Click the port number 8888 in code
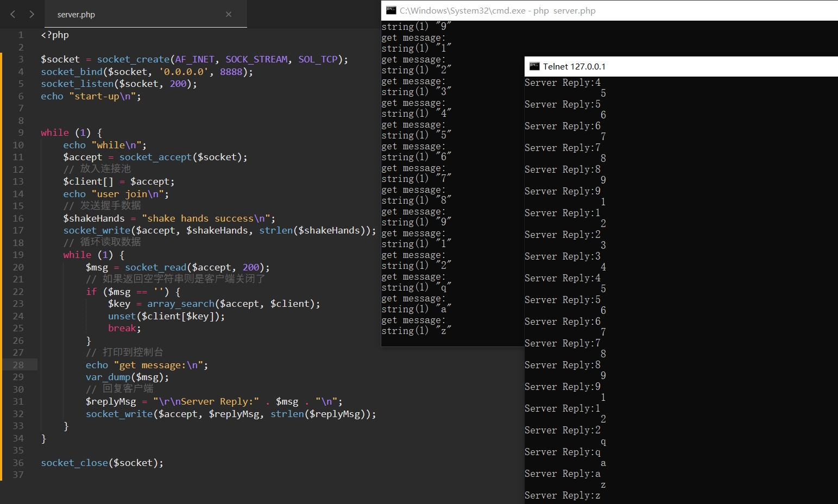This screenshot has width=838, height=504. [x=231, y=72]
